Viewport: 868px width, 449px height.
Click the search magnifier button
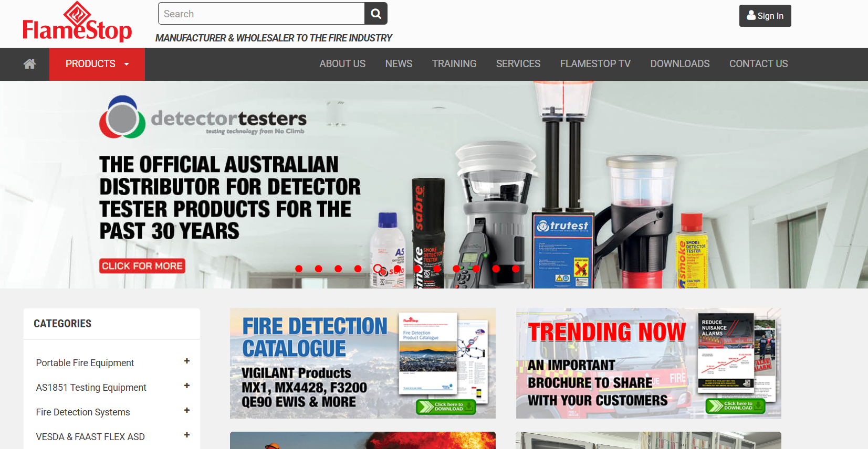pyautogui.click(x=376, y=14)
